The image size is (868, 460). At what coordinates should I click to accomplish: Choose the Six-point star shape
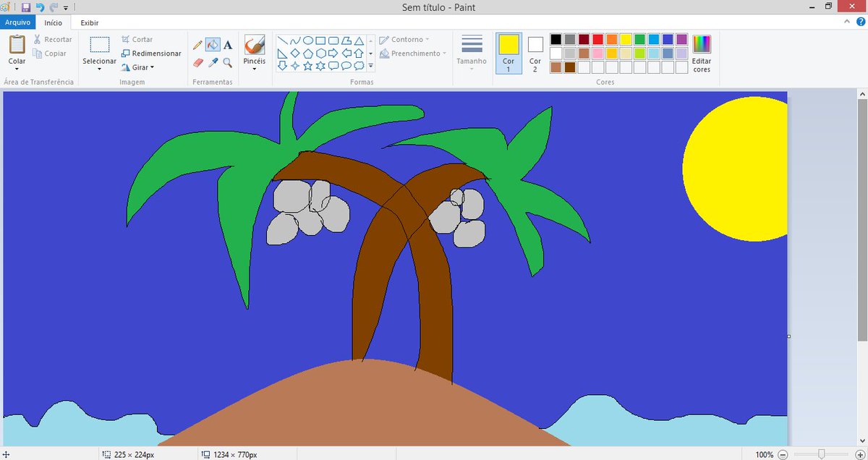(x=320, y=66)
